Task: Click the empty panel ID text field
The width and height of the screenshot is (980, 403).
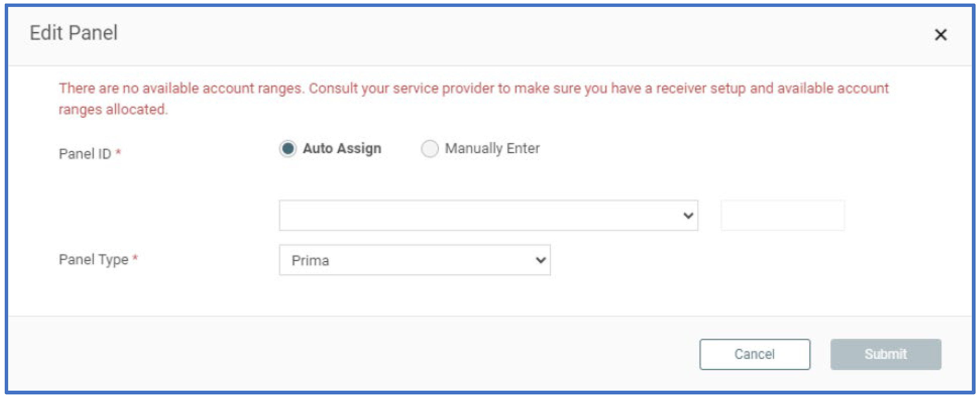Action: click(783, 215)
